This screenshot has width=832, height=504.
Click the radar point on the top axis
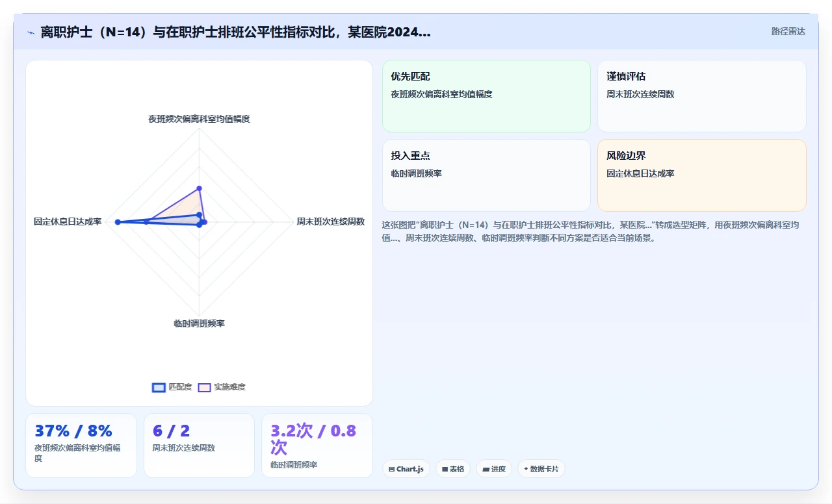point(199,188)
